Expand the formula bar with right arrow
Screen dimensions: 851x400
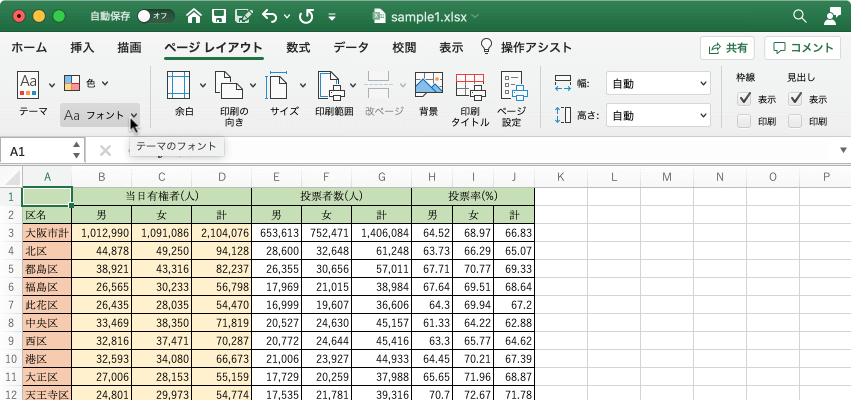tap(843, 150)
